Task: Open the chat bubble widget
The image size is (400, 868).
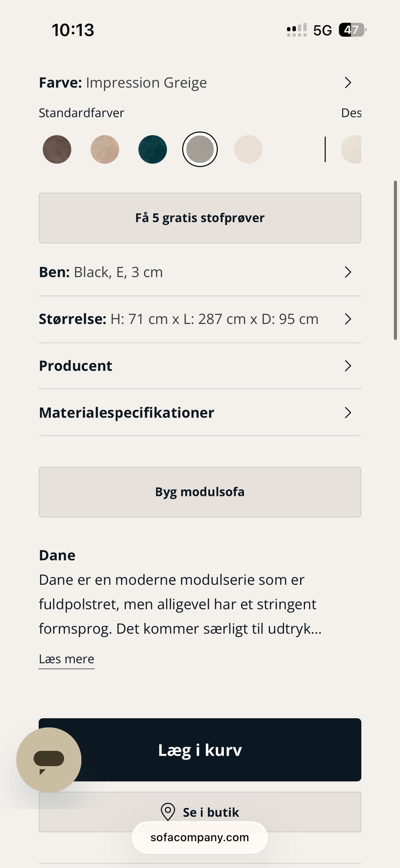Action: pyautogui.click(x=49, y=760)
